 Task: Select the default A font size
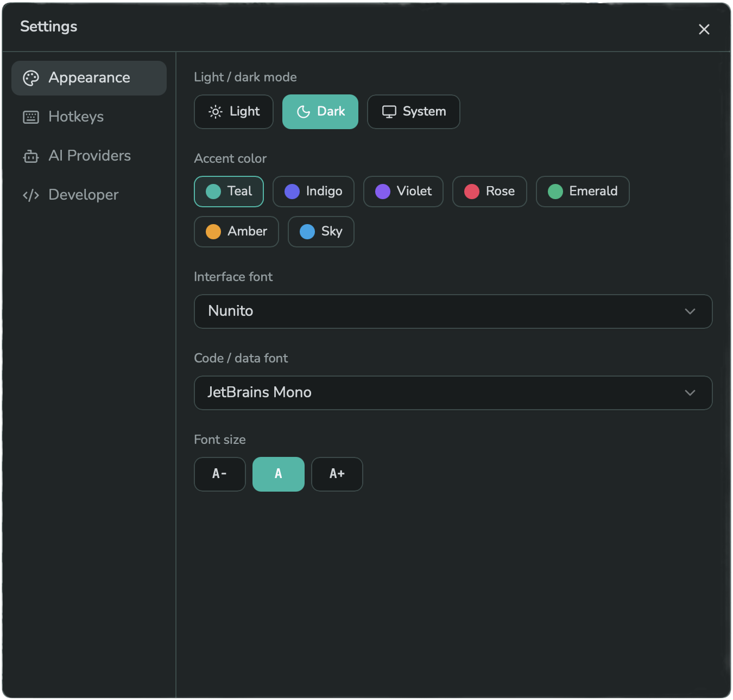(x=279, y=474)
